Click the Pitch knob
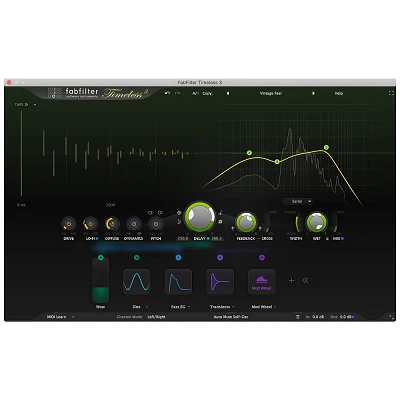The height and width of the screenshot is (400, 400). tap(156, 224)
